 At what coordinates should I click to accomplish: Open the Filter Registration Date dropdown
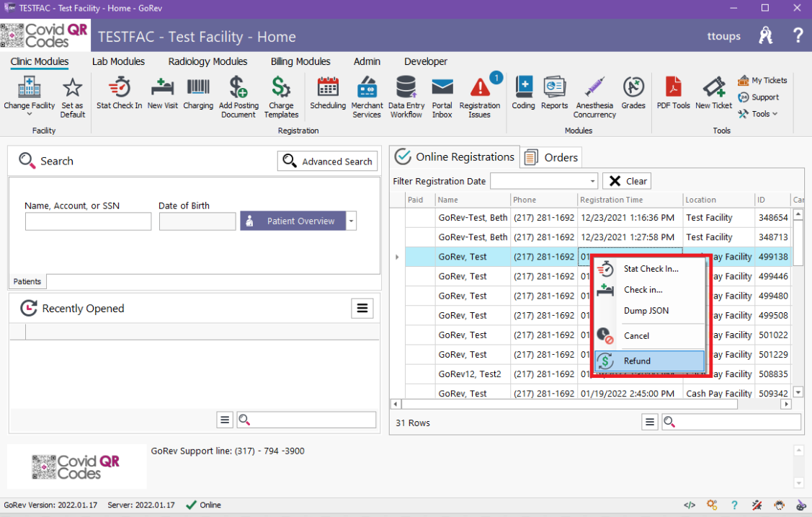click(593, 181)
